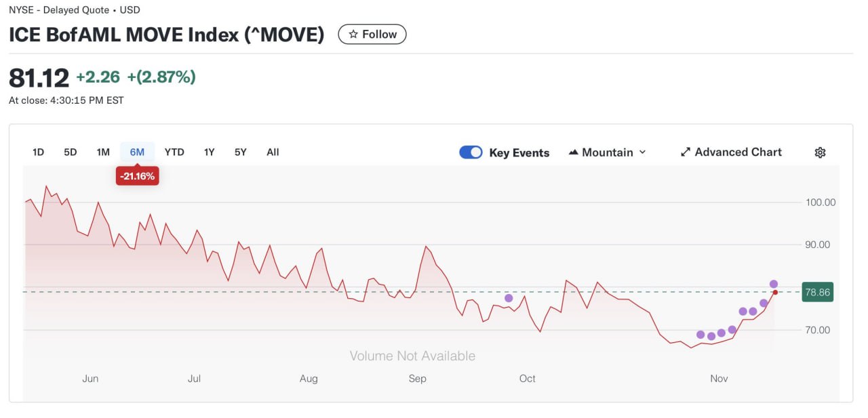868x418 pixels.
Task: Select the 1D time range
Action: pos(38,152)
